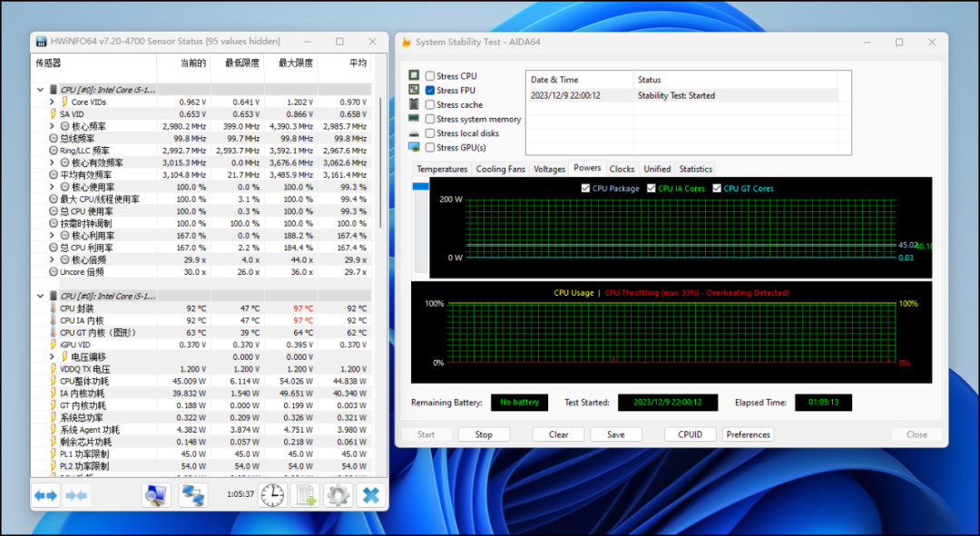Expand the 核心使用率 row
The width and height of the screenshot is (980, 536).
point(52,187)
